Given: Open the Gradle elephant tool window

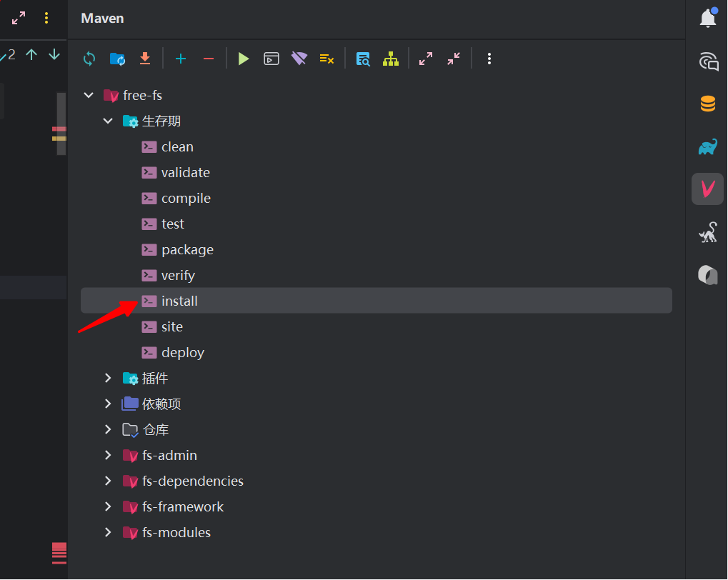Looking at the screenshot, I should (707, 147).
